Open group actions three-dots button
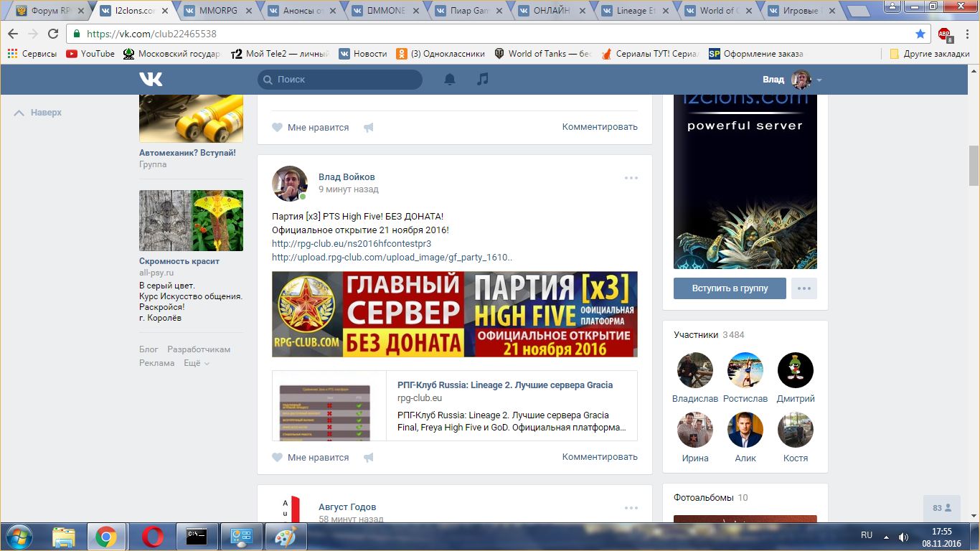This screenshot has height=551, width=980. click(804, 288)
